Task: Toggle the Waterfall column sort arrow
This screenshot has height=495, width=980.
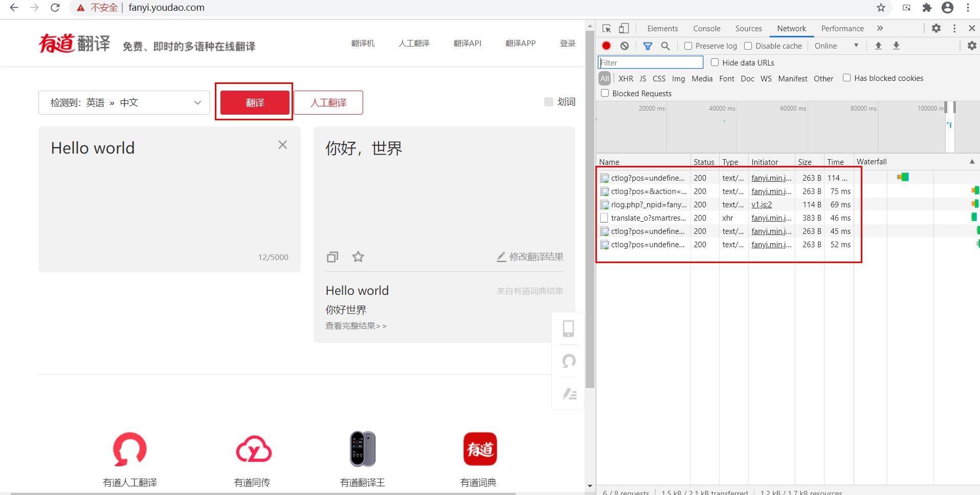Action: point(972,162)
